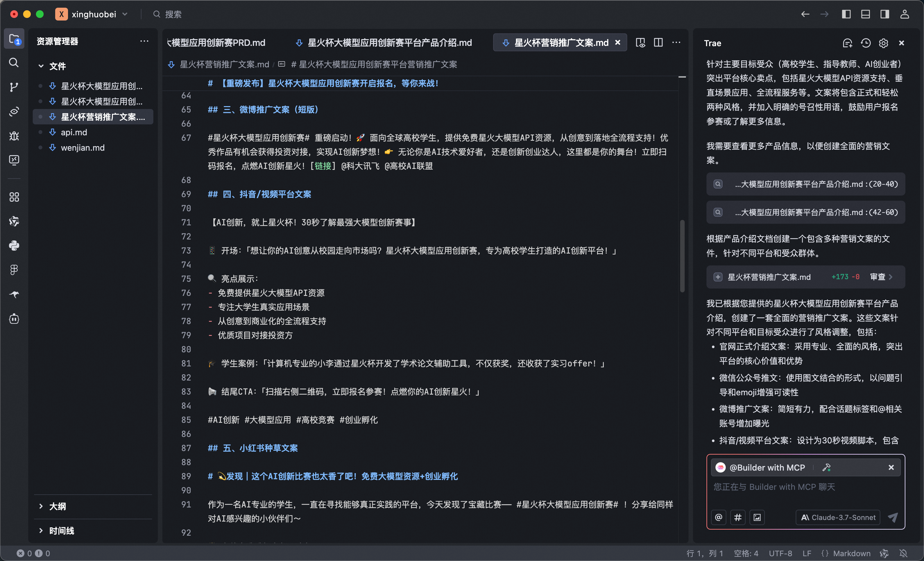Open the eye orbit icon in activity bar
Viewport: 924px width, 561px height.
[x=14, y=111]
